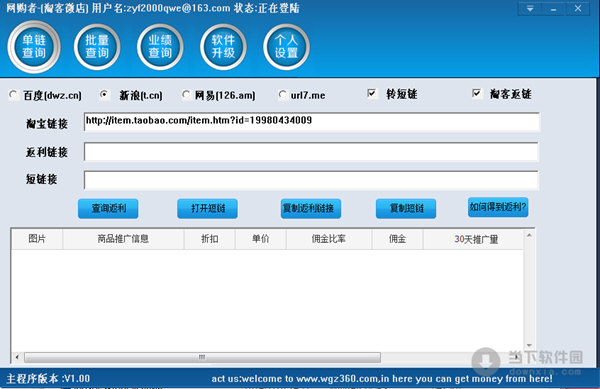Screen dimensions: 600x389
Task: Click into the 返利链接 field
Action: [x=311, y=151]
